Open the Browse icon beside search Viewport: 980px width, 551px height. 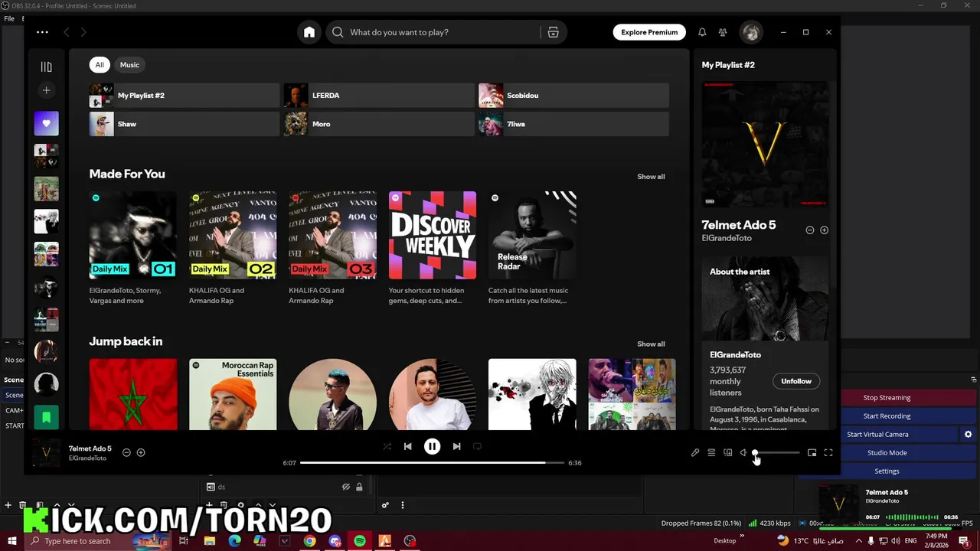click(553, 32)
